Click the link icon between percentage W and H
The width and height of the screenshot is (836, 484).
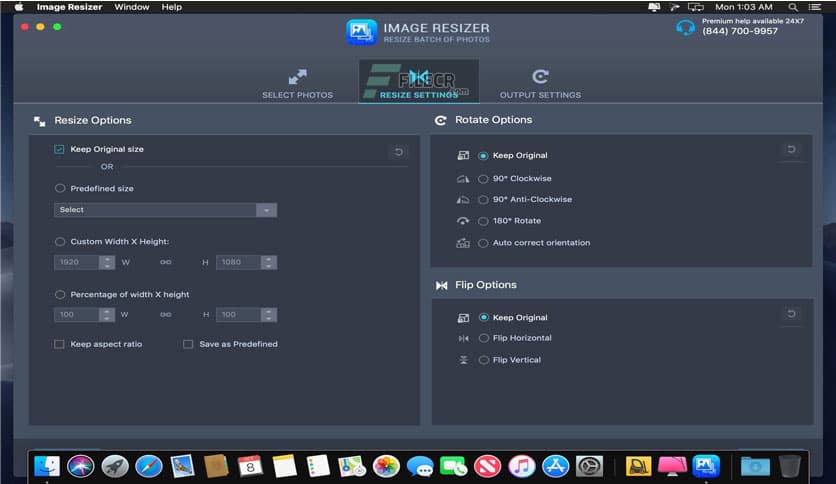click(166, 314)
